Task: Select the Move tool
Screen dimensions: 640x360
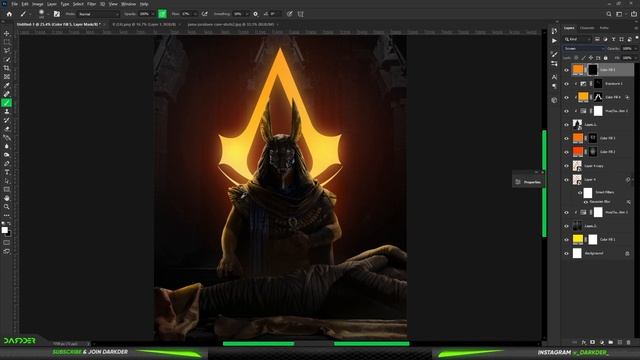Action: [x=7, y=33]
